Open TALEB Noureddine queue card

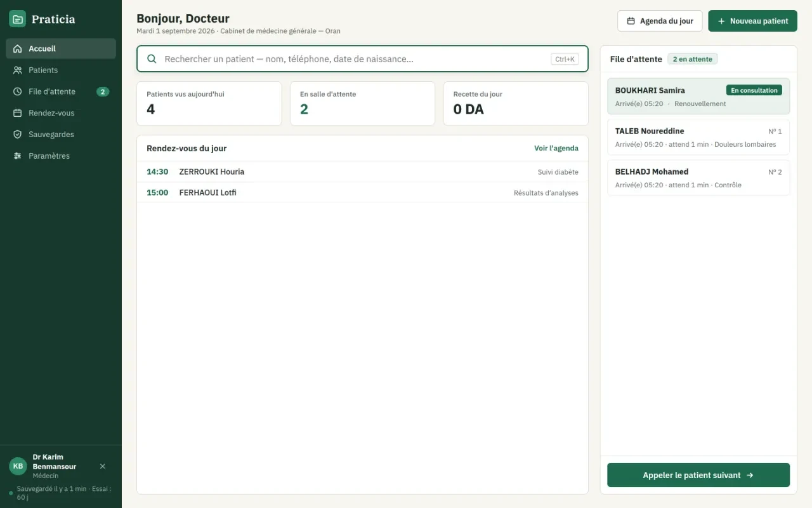[x=698, y=137]
